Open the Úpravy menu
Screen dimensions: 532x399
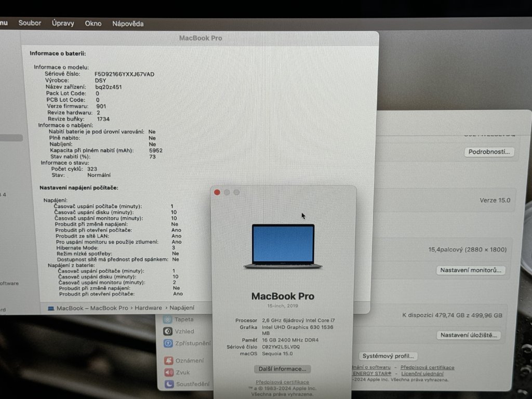tap(63, 23)
